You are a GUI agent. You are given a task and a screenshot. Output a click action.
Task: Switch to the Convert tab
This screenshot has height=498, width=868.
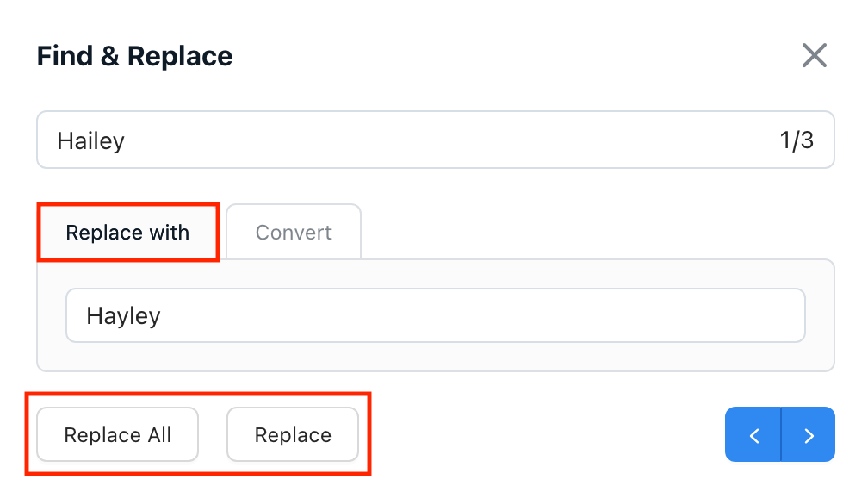294,233
